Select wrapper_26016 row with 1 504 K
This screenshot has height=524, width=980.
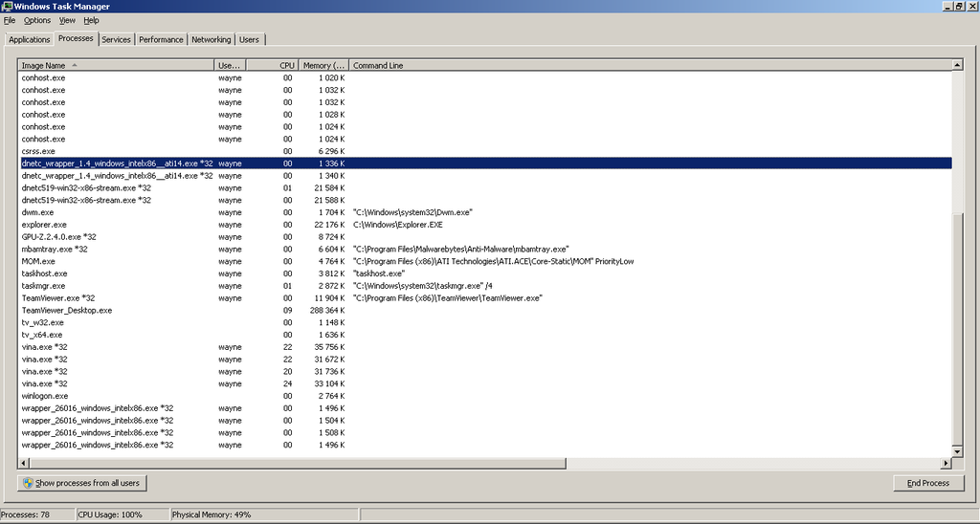pyautogui.click(x=485, y=421)
